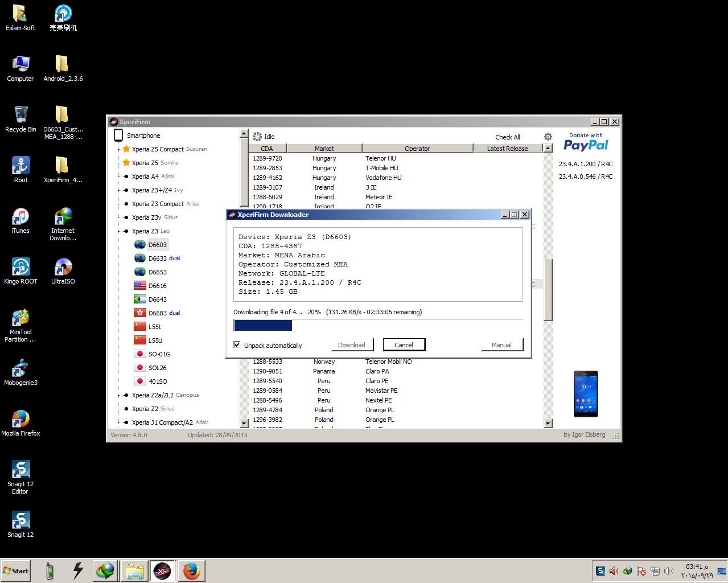
Task: Sort by the CDA column header
Action: tap(267, 149)
